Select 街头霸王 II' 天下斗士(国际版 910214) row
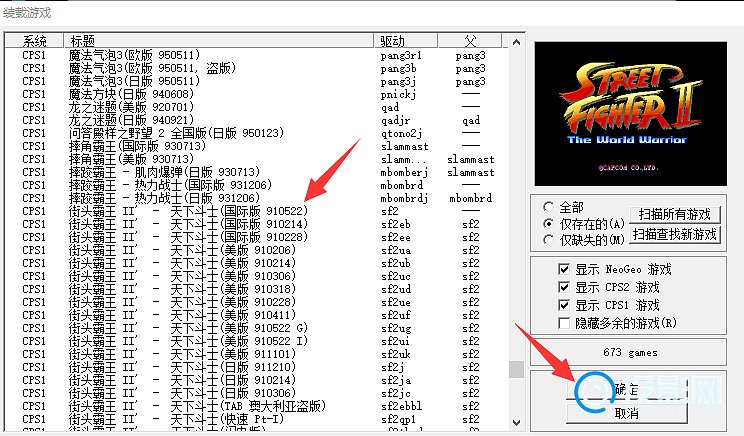 256,224
